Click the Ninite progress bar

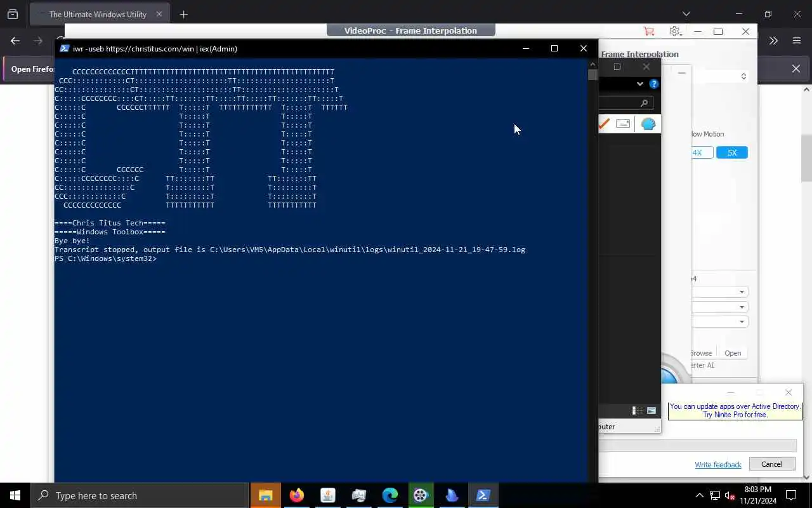[x=698, y=446]
